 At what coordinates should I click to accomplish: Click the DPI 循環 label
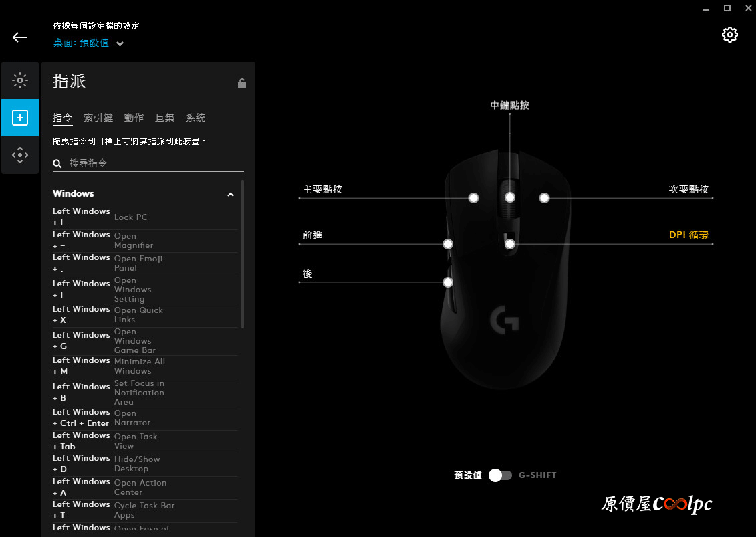688,235
